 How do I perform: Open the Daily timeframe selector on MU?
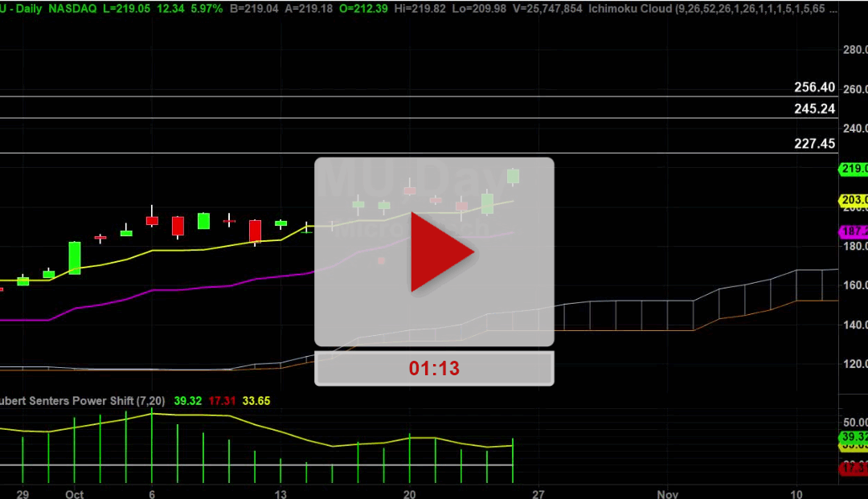pos(30,9)
